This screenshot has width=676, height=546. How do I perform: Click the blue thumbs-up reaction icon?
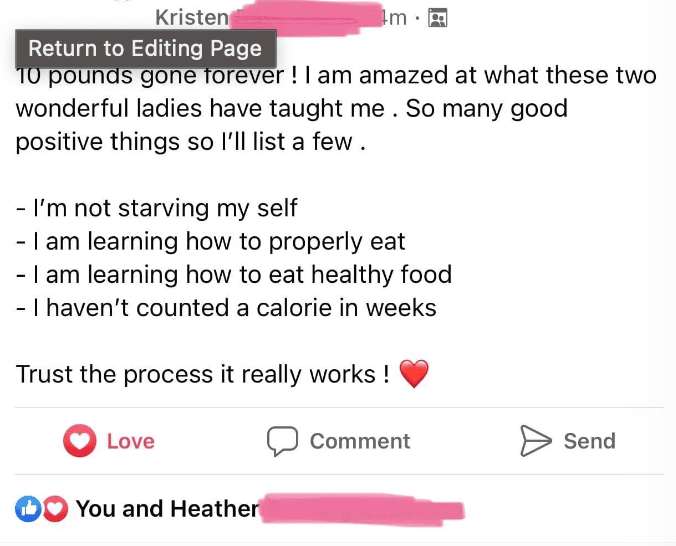click(x=27, y=509)
